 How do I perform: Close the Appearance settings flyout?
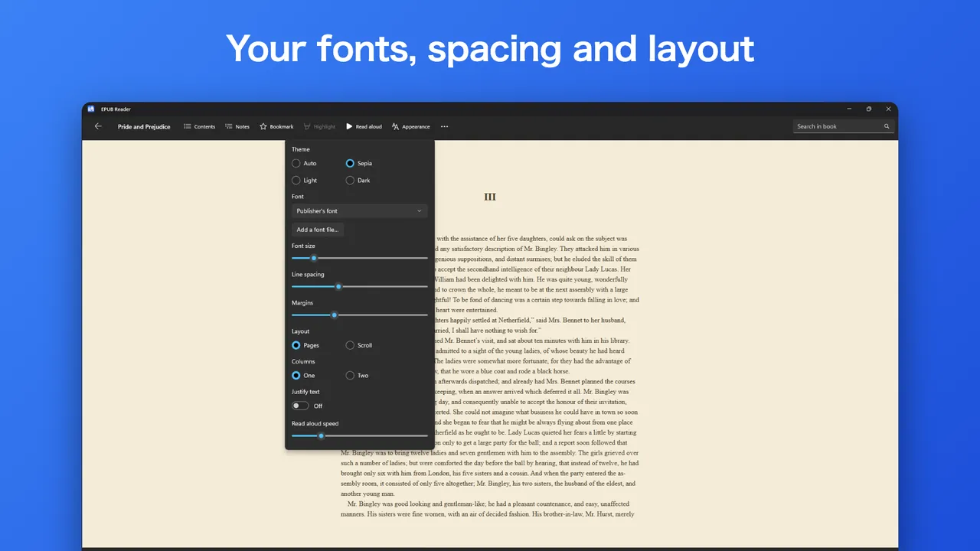click(x=410, y=126)
